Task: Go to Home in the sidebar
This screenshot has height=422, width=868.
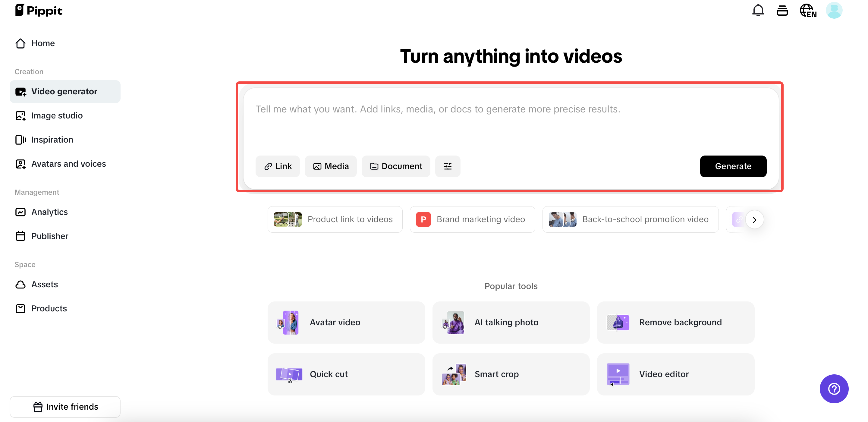Action: coord(43,43)
